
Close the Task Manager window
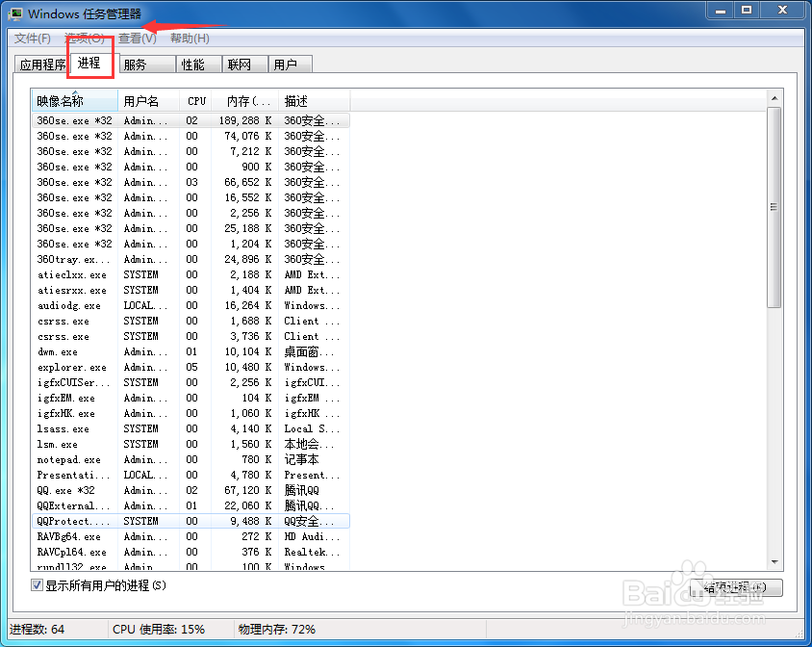coord(782,11)
